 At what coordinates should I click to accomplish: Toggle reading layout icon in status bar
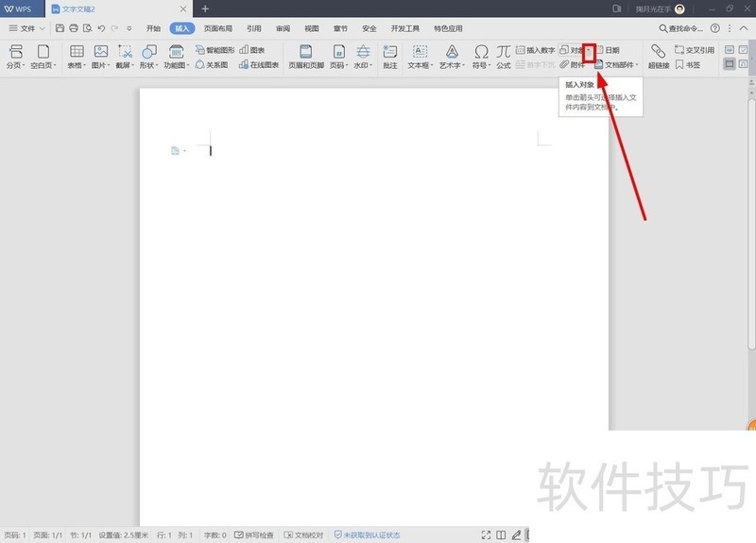click(501, 535)
